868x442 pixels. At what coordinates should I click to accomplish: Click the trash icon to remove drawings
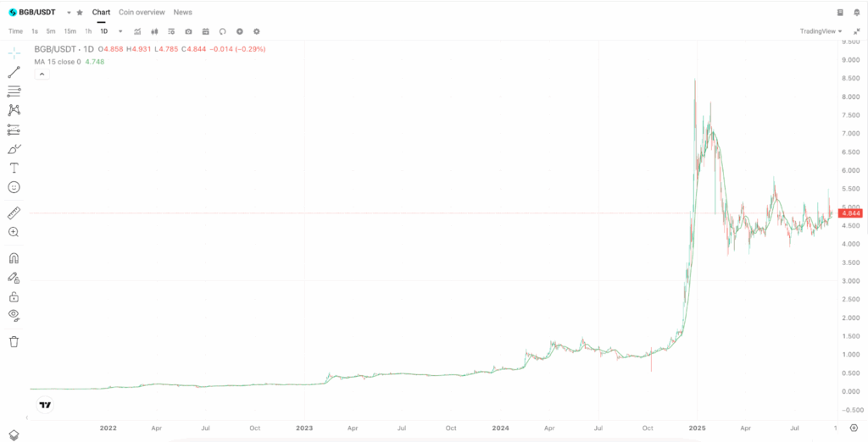[x=14, y=341]
